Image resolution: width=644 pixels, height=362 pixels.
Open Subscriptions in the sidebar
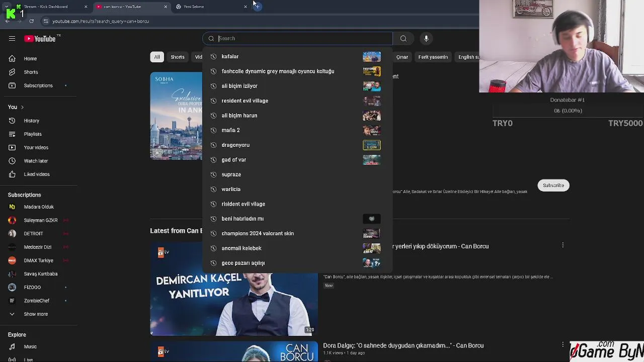38,85
